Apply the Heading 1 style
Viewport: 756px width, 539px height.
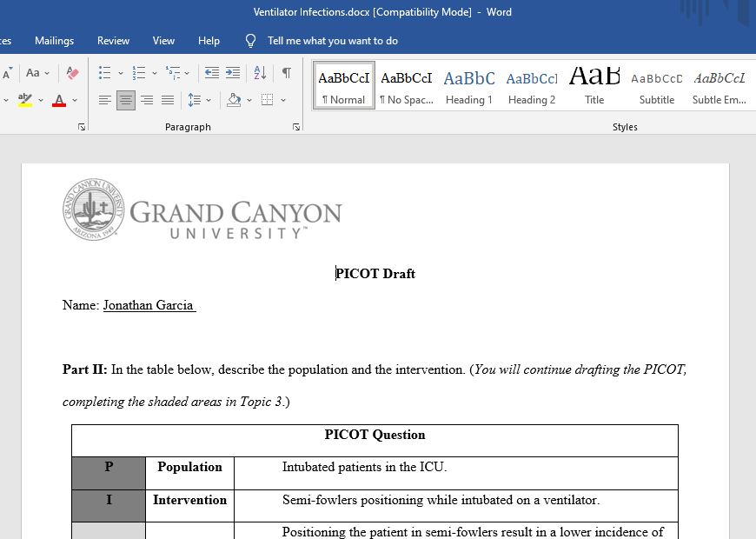[x=469, y=85]
